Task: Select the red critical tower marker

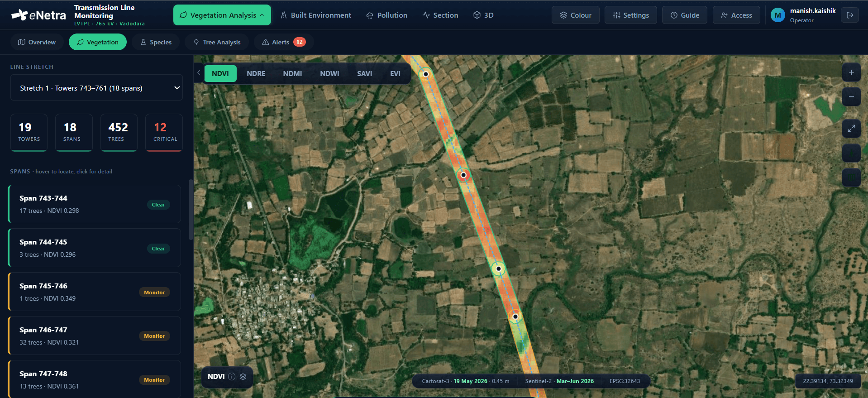Action: [x=463, y=175]
